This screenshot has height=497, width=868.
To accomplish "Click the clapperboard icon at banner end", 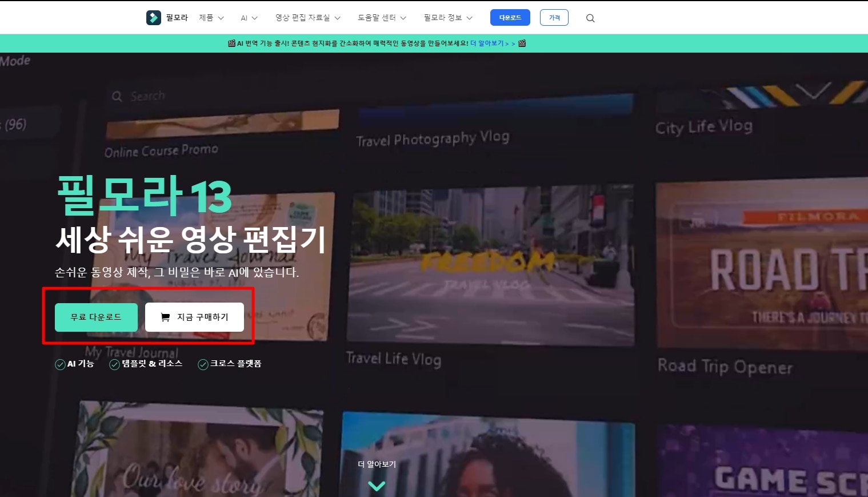I will (x=522, y=43).
